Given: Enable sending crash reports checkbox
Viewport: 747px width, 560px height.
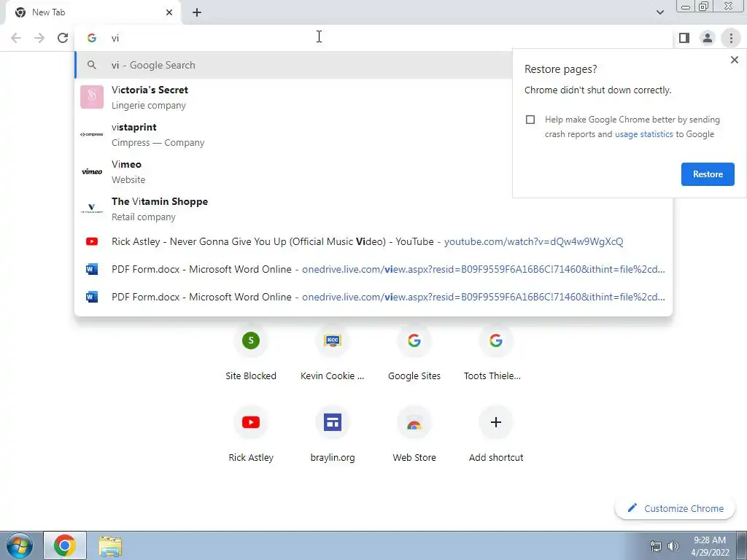Looking at the screenshot, I should pyautogui.click(x=530, y=120).
